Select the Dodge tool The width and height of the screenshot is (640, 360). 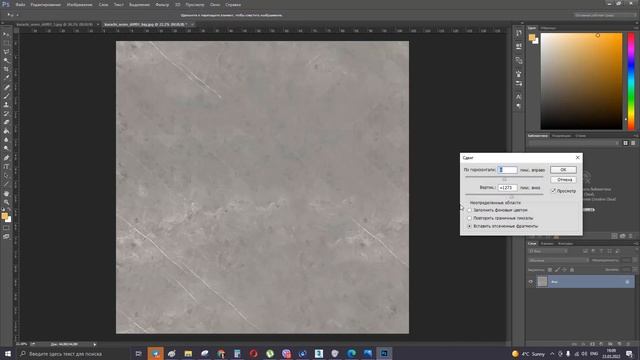(x=6, y=149)
